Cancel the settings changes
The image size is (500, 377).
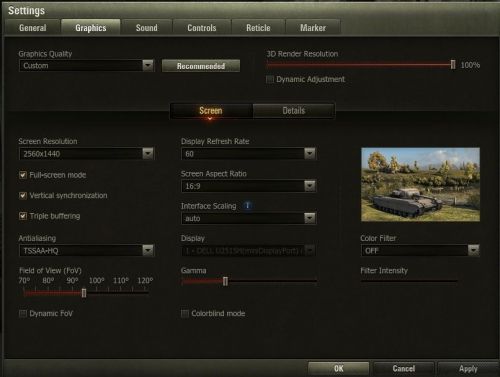(x=404, y=368)
